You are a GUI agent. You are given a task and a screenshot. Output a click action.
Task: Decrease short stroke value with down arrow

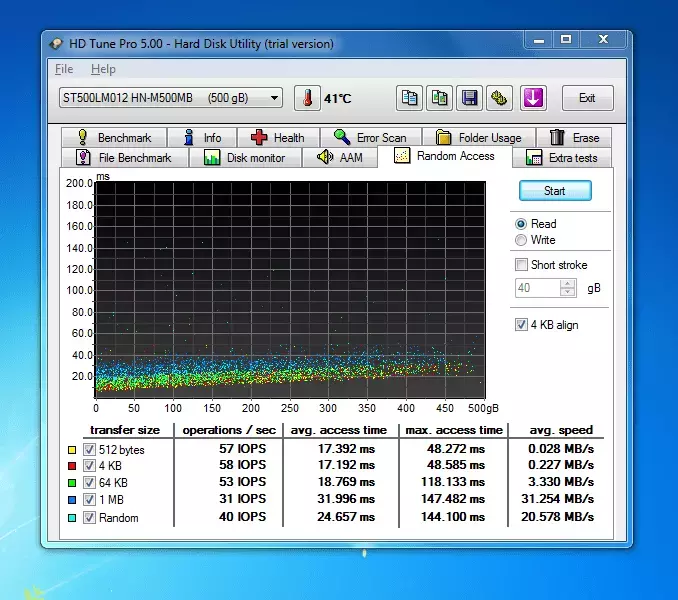(568, 292)
